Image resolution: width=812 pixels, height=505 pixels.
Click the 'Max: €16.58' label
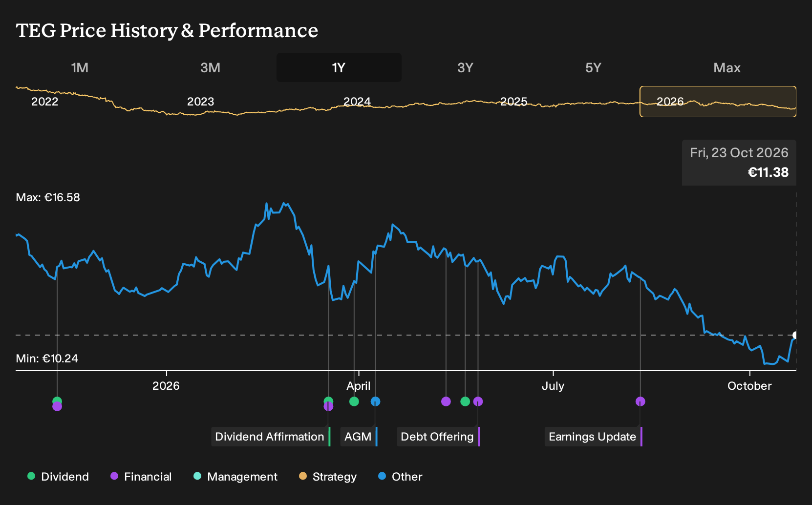click(x=48, y=197)
